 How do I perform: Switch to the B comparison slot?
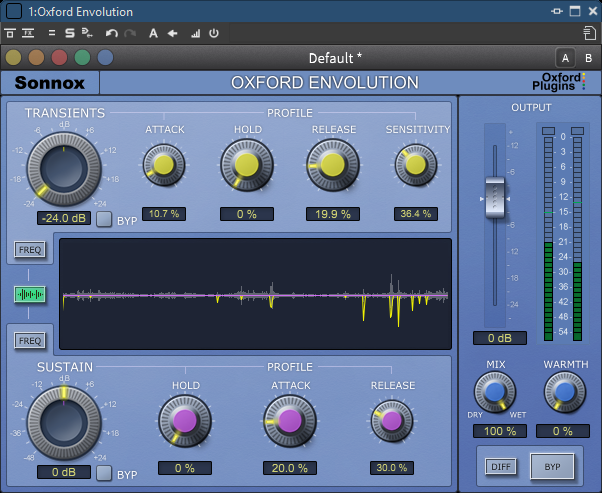click(588, 57)
